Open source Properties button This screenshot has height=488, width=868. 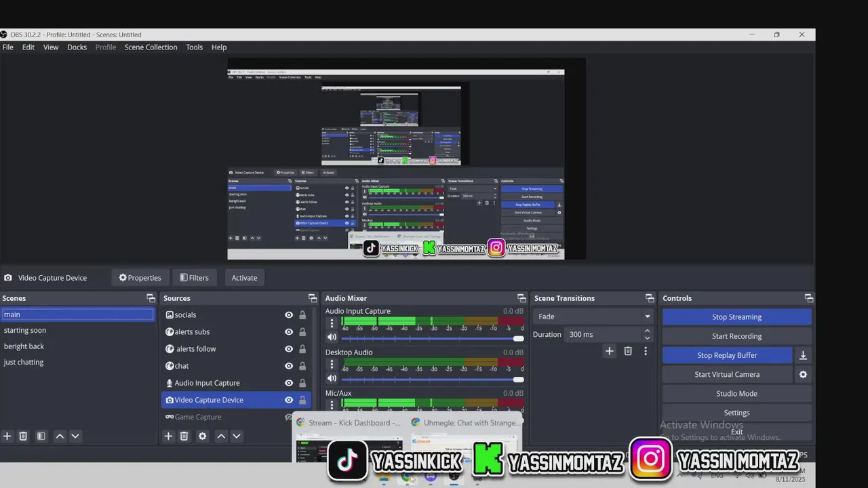pyautogui.click(x=140, y=278)
